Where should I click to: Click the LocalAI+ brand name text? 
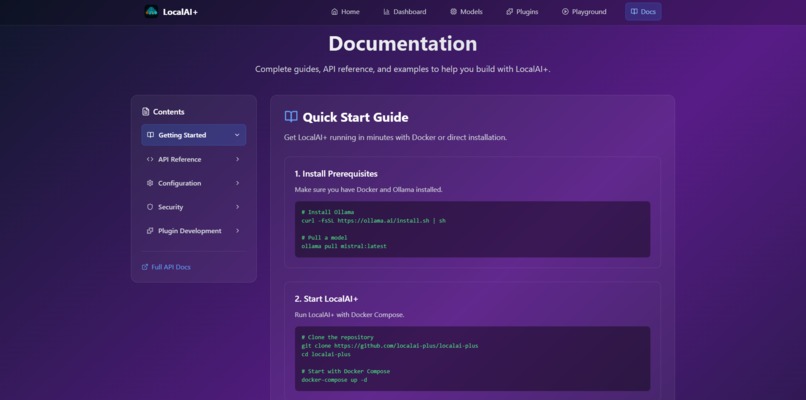point(180,12)
